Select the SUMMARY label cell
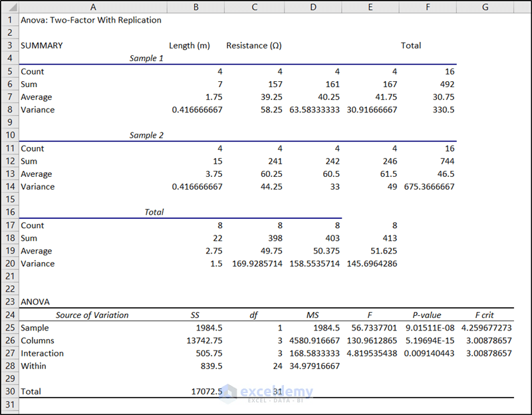 41,45
